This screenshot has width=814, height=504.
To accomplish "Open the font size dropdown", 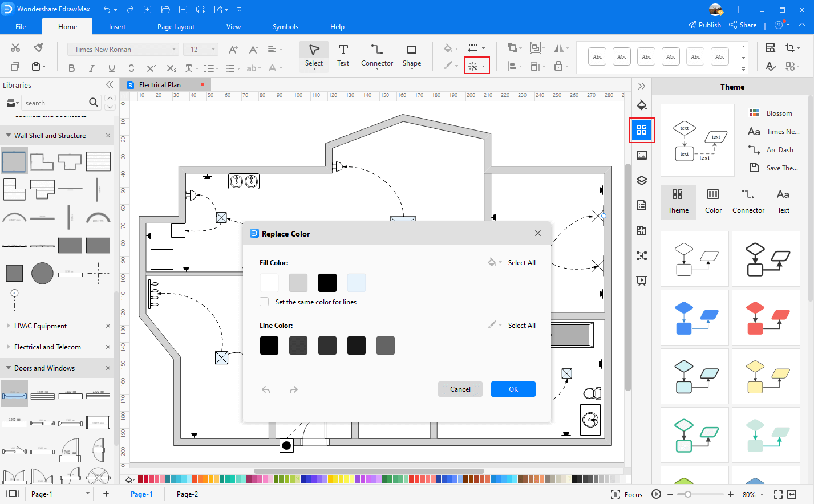I will [x=201, y=50].
